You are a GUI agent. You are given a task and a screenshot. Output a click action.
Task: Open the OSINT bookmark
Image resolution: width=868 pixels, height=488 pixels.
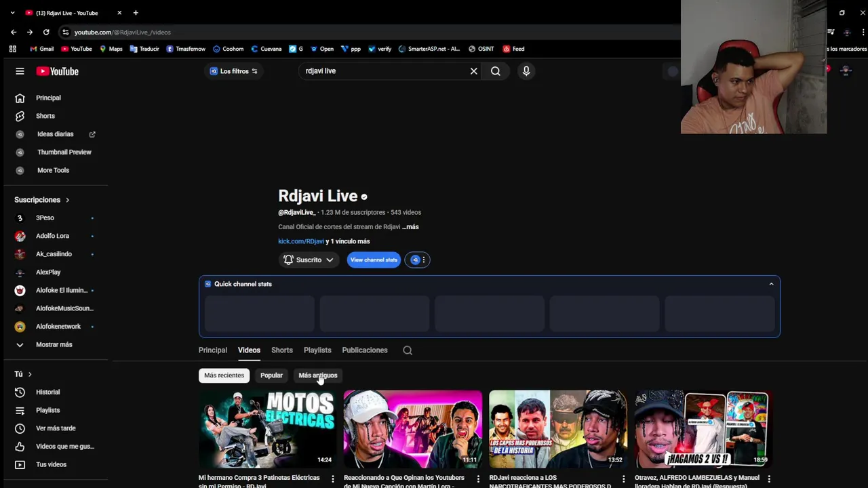(481, 49)
